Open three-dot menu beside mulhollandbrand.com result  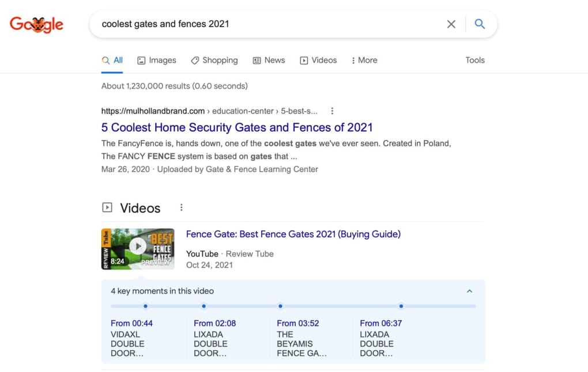332,111
